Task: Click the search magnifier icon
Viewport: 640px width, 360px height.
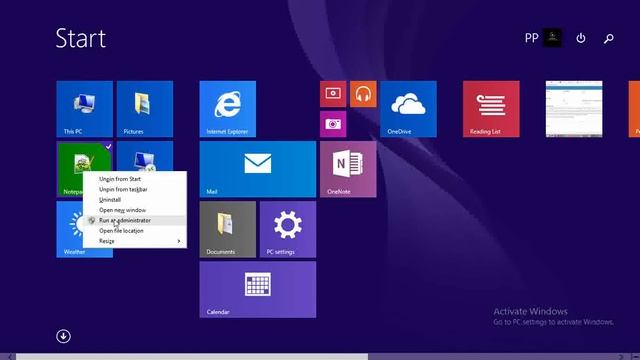Action: (x=609, y=38)
